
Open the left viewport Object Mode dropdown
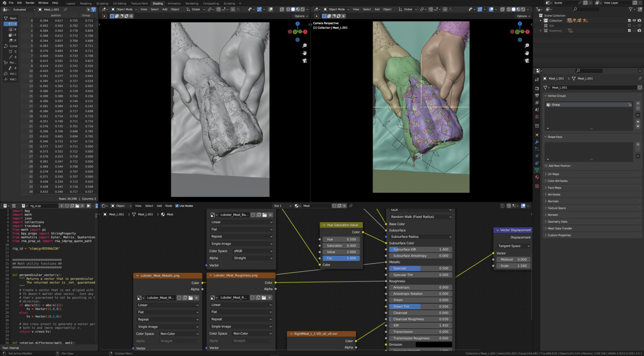click(124, 9)
